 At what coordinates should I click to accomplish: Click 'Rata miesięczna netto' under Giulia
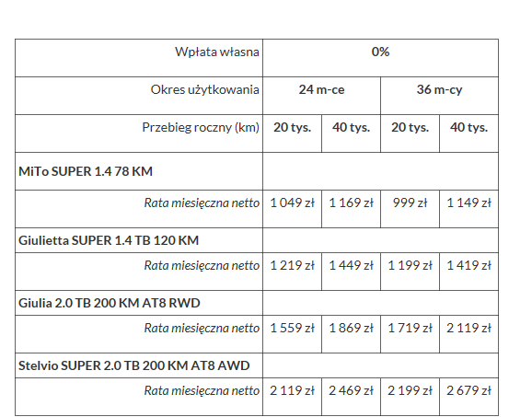point(202,329)
